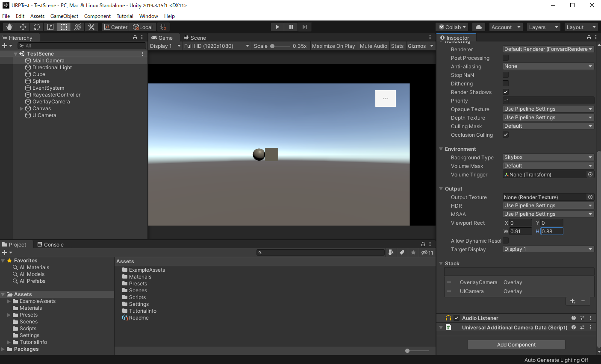The width and height of the screenshot is (601, 364).
Task: Open Audio Listener help icon
Action: tap(574, 318)
